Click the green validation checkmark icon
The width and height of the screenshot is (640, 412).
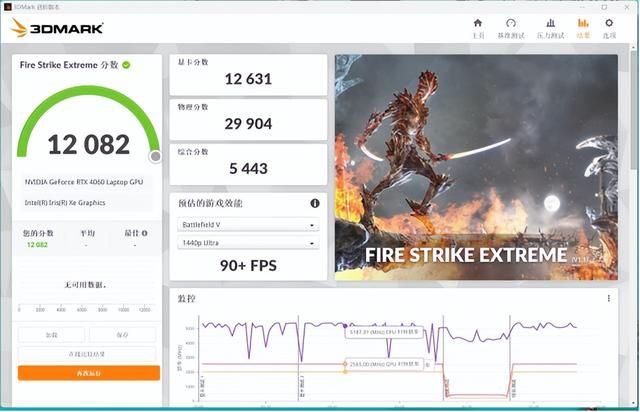click(126, 65)
